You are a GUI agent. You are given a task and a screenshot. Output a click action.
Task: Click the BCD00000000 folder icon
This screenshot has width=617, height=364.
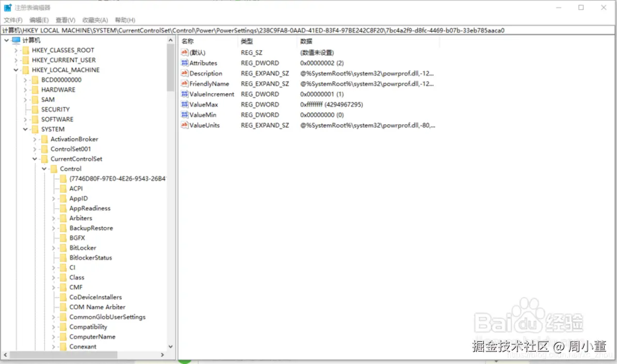point(36,80)
